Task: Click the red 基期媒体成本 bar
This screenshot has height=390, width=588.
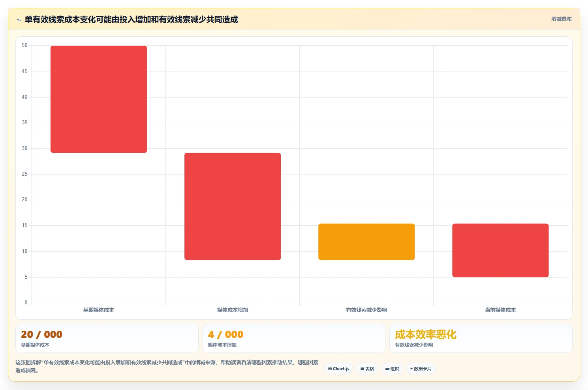Action: [x=99, y=99]
